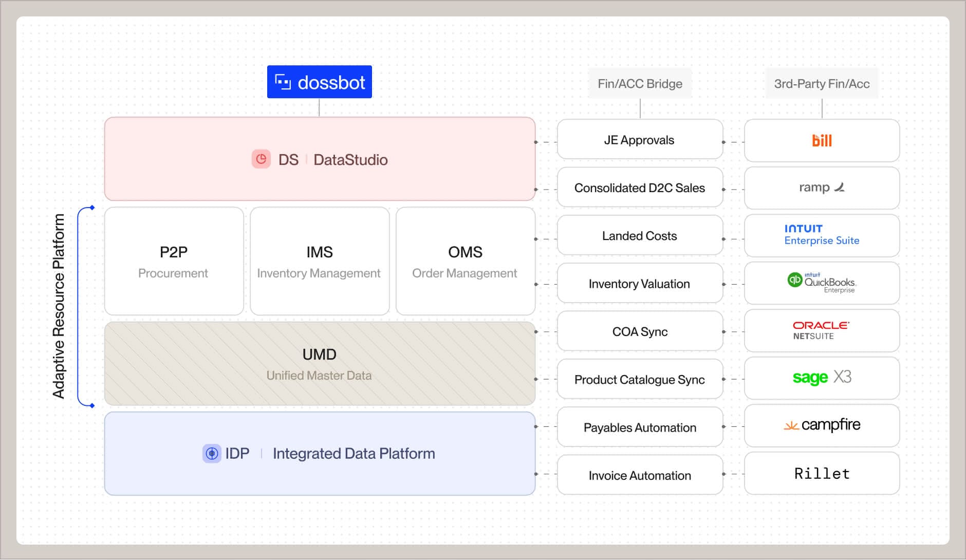Click the QuickBooks Enterprise logo
Viewport: 966px width, 560px height.
tap(822, 283)
